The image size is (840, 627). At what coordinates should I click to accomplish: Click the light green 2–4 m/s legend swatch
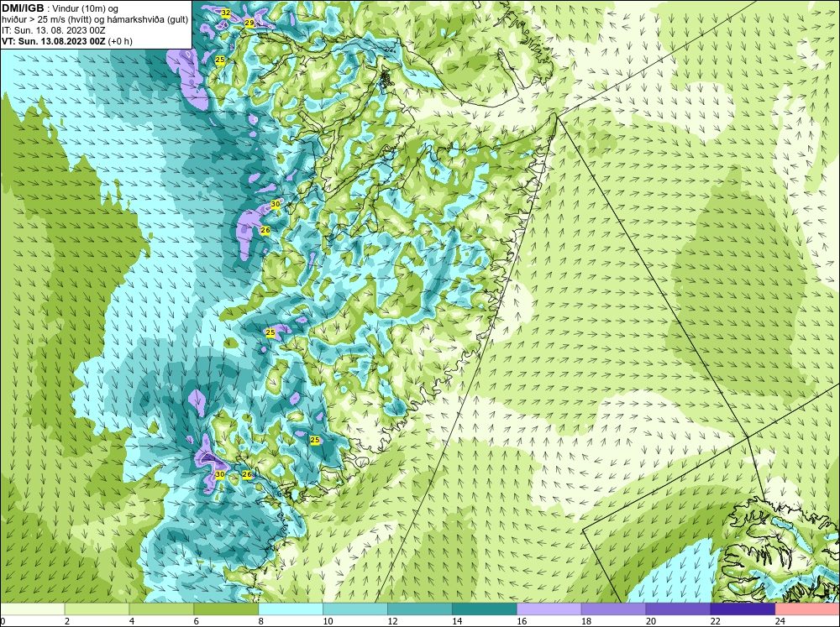[97, 609]
